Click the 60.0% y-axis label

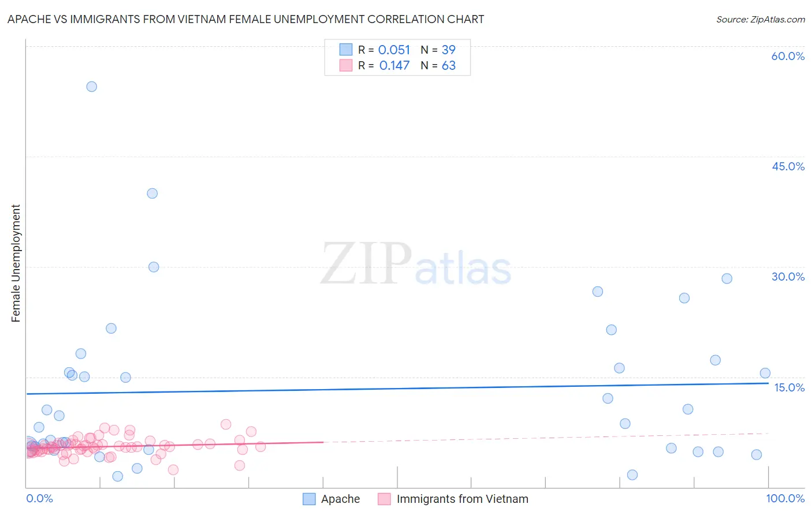(x=788, y=56)
